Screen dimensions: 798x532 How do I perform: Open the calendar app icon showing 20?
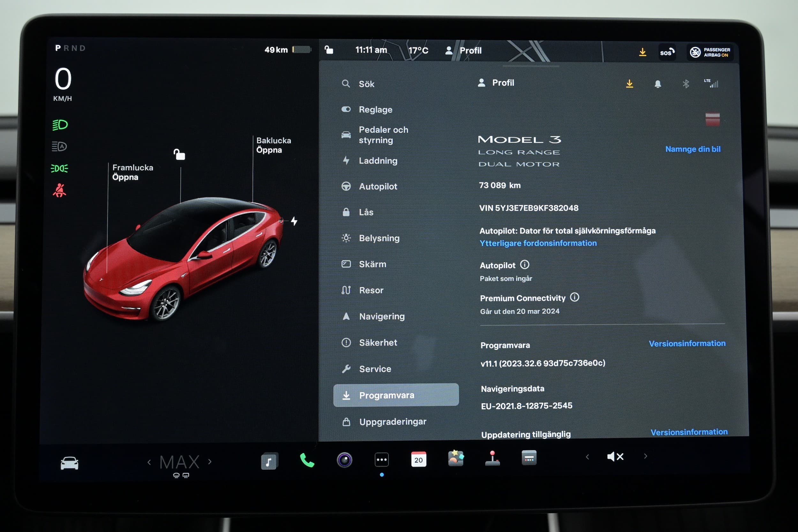click(x=418, y=459)
